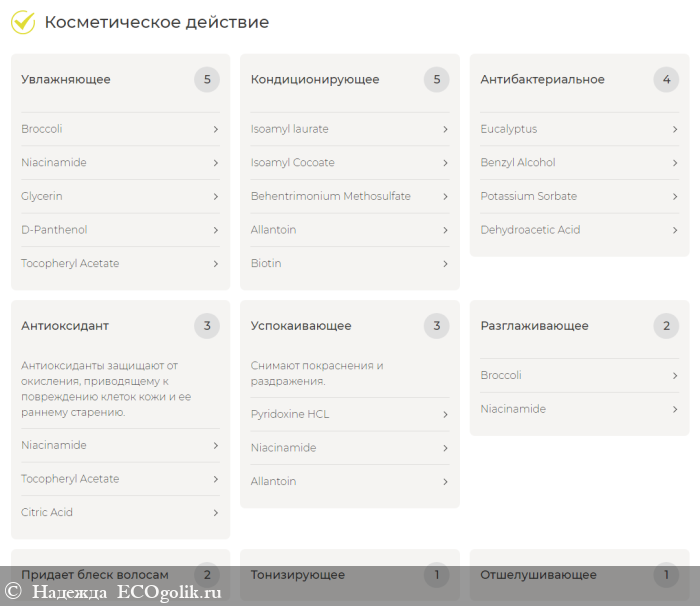Screen dimensions: 700x606
Task: Click the Придает блеск волосам heading
Action: (95, 575)
